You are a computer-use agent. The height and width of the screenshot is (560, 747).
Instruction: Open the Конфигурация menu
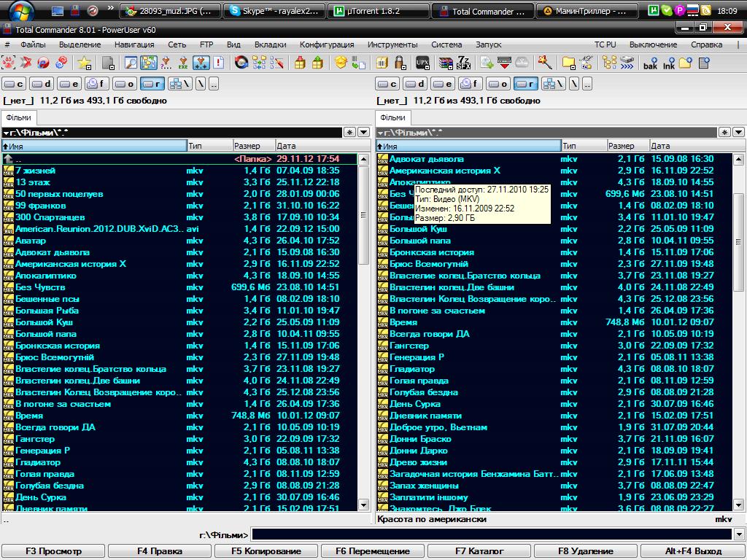pos(326,44)
